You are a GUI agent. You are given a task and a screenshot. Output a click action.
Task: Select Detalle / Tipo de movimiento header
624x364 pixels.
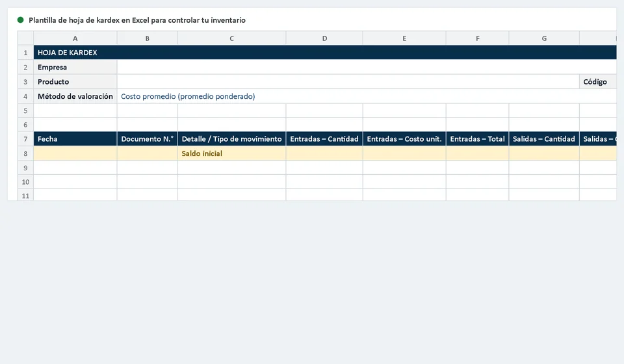point(231,139)
